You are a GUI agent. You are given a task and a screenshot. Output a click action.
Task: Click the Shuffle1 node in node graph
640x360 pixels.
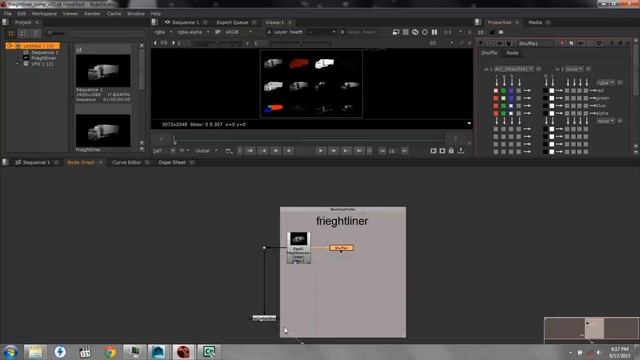coord(341,248)
